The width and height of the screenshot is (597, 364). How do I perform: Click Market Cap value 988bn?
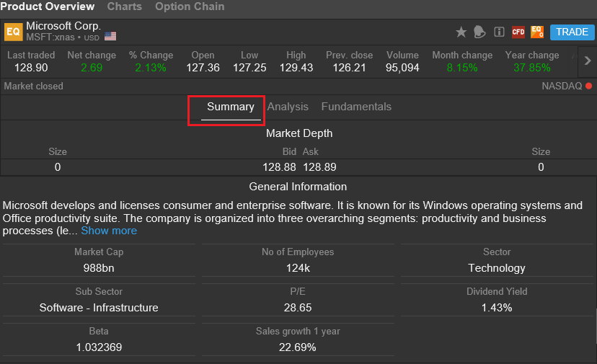99,268
